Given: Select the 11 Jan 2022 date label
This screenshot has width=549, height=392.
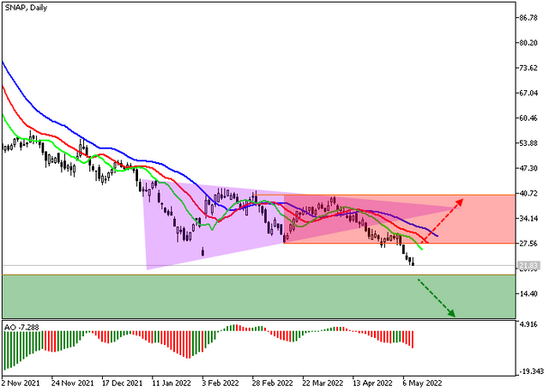Looking at the screenshot, I should [172, 383].
